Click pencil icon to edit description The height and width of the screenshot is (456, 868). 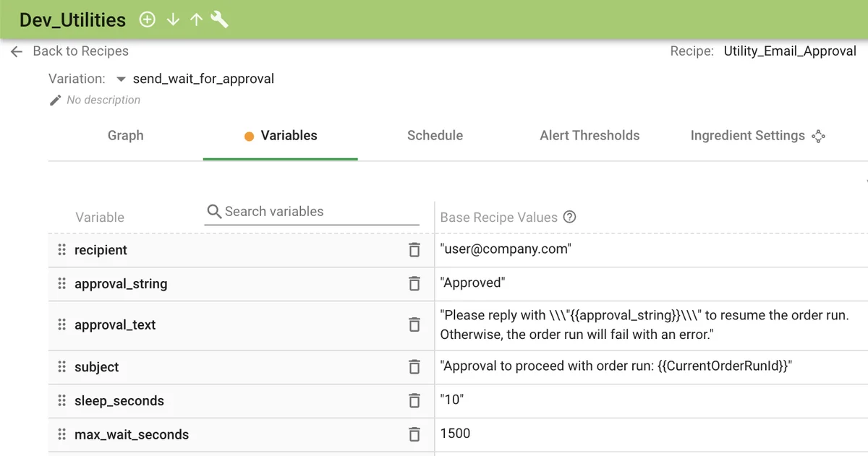(x=56, y=100)
